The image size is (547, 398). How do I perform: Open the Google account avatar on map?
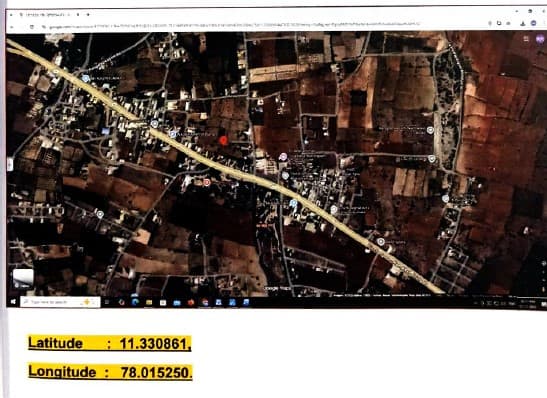click(x=540, y=39)
